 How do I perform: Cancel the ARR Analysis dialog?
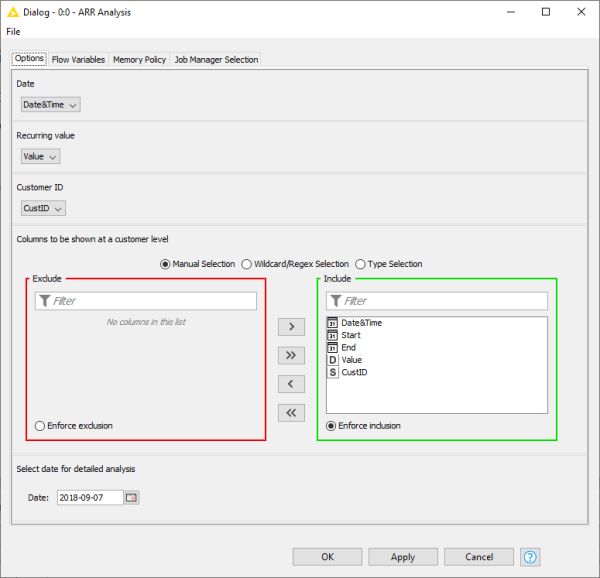tap(479, 557)
